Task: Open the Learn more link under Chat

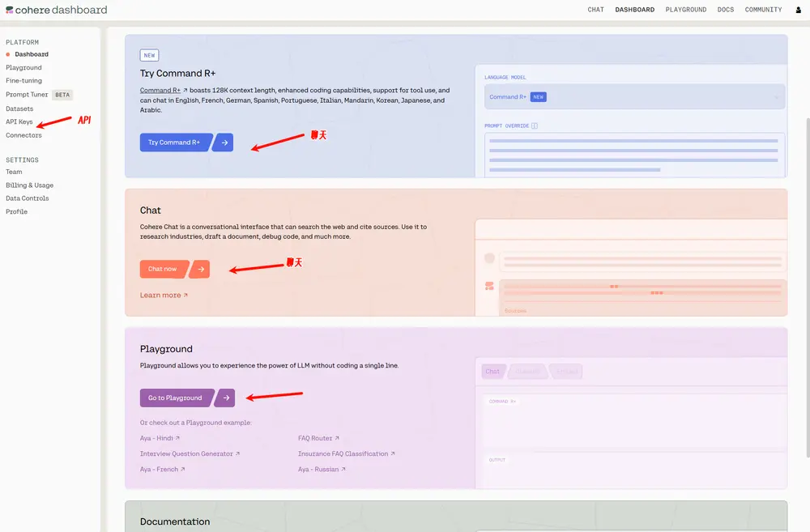Action: pyautogui.click(x=164, y=296)
